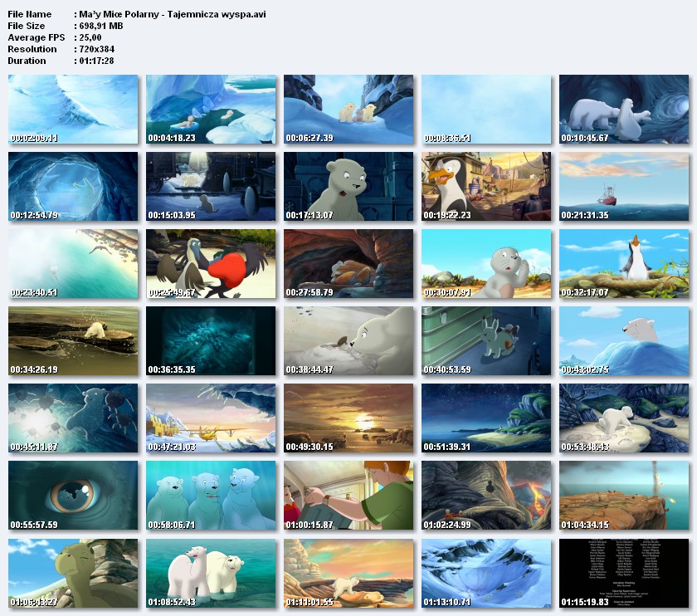This screenshot has width=697, height=616.
Task: Select the average FPS value 25,00
Action: 90,37
